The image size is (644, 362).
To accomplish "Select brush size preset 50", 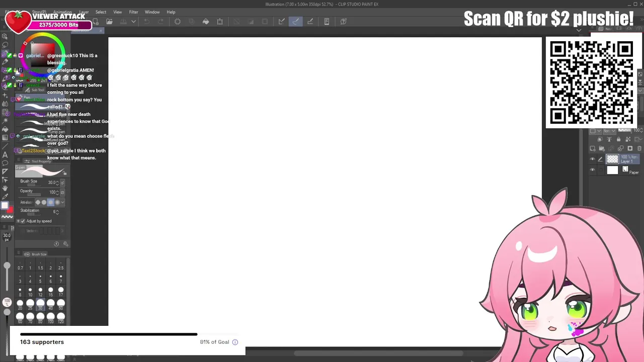I will point(60,305).
